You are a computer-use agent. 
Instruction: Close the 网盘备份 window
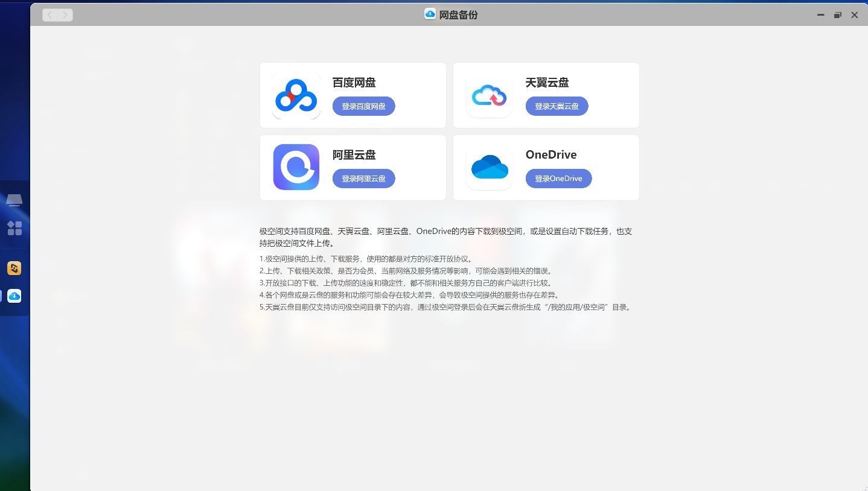(854, 15)
